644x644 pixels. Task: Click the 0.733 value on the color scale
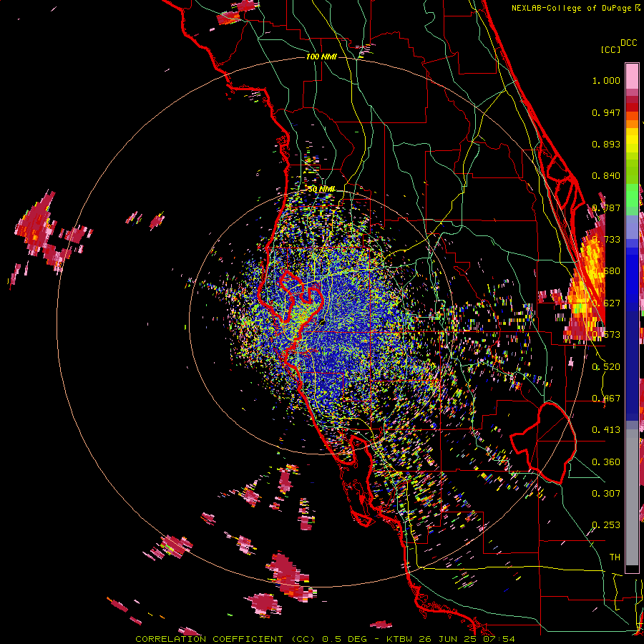click(606, 240)
